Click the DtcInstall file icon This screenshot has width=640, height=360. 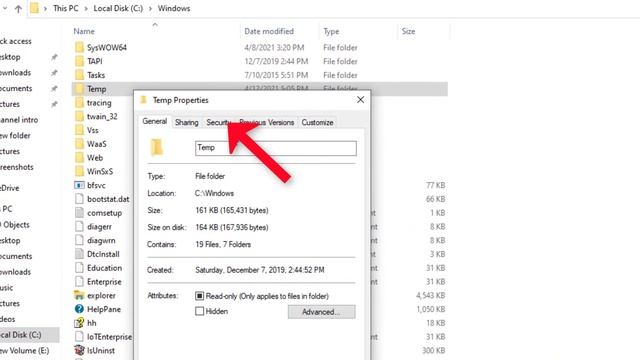(x=79, y=254)
